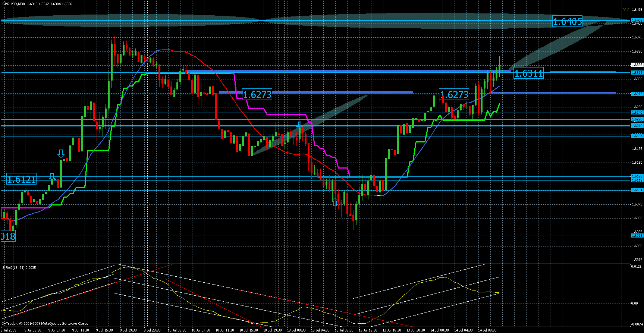
Task: Click the 1.6311 chart text label
Action: pyautogui.click(x=528, y=73)
